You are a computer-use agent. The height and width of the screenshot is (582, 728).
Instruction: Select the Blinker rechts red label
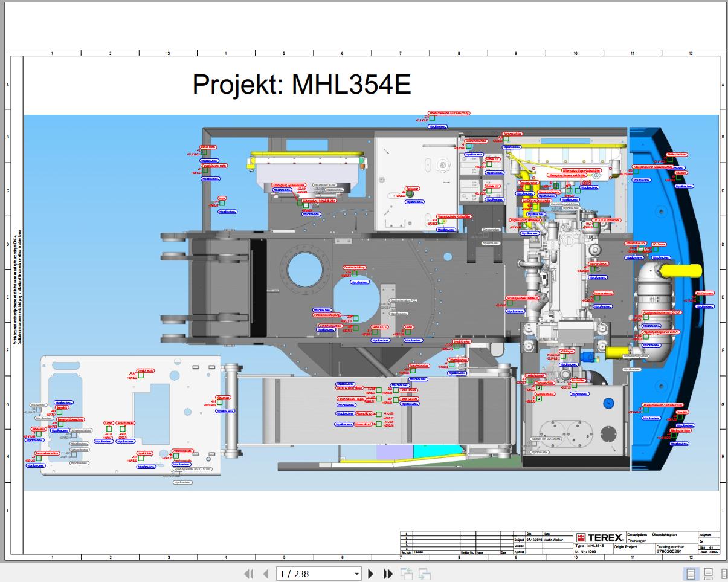tap(207, 147)
